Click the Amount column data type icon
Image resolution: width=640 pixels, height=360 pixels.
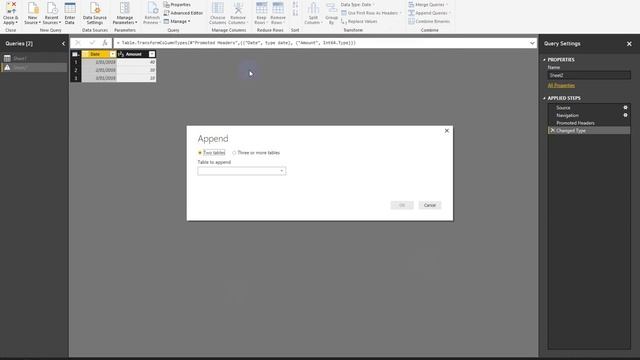(121, 54)
